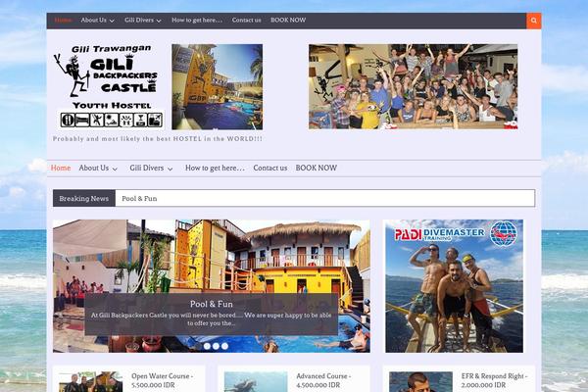Expand Gili Divers chevron in lower navigation
This screenshot has height=392, width=588.
(170, 170)
